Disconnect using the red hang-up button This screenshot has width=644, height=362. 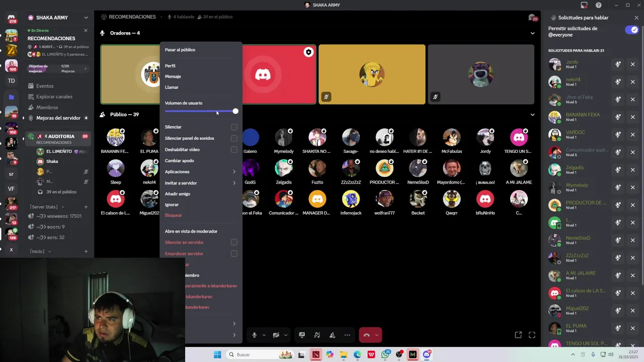click(366, 335)
